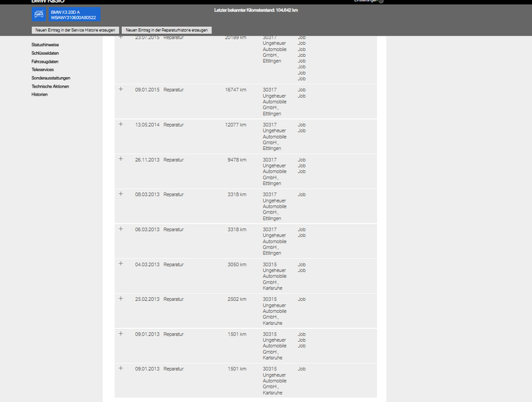Image resolution: width=532 pixels, height=402 pixels.
Task: Click the mileage 3050 km
Action: tap(237, 265)
